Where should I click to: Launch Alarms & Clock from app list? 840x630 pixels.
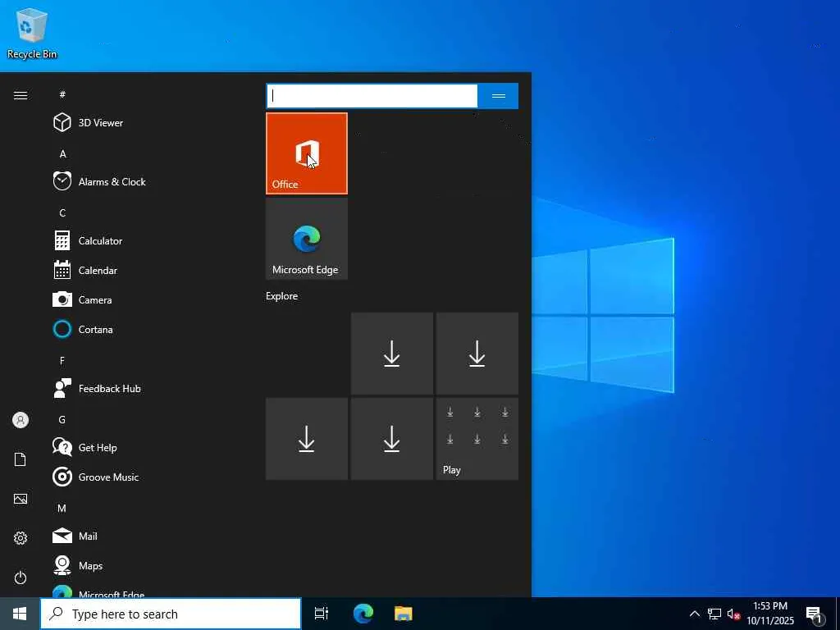click(99, 181)
